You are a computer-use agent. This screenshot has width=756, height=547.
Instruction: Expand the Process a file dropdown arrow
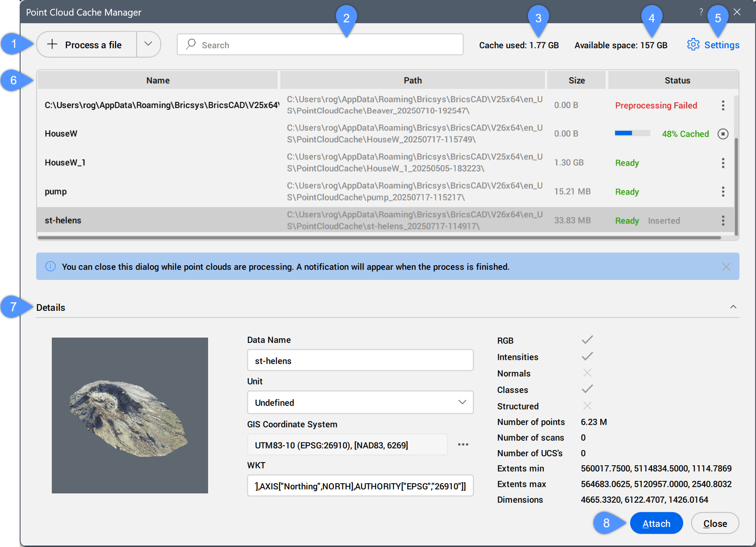pos(148,44)
